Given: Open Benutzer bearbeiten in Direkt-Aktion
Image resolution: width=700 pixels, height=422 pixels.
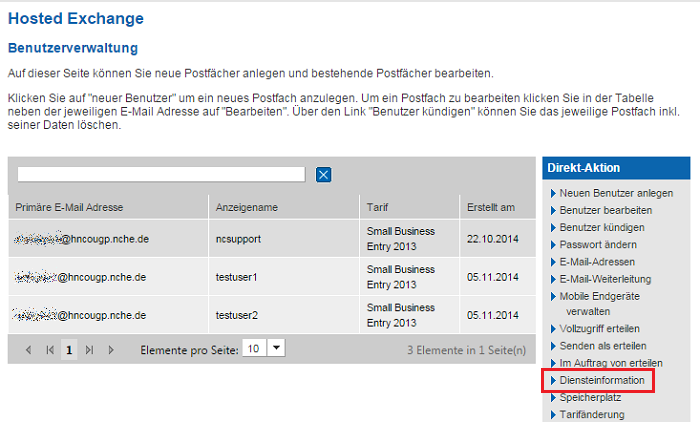Looking at the screenshot, I should click(606, 210).
